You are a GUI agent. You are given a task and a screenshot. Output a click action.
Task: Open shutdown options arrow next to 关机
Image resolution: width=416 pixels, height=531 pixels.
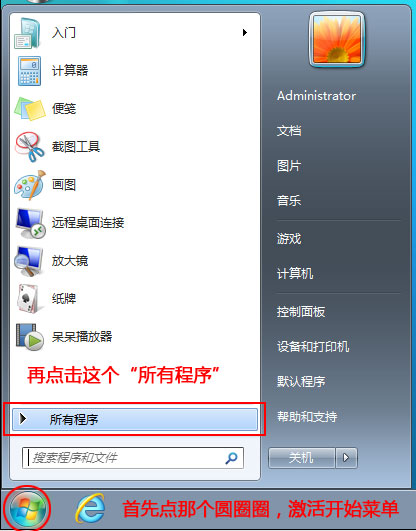[346, 458]
